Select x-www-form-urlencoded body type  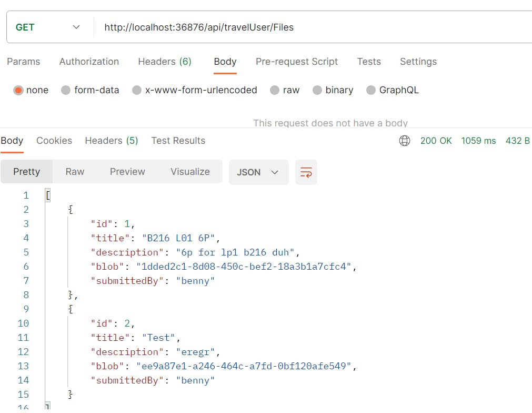(137, 90)
